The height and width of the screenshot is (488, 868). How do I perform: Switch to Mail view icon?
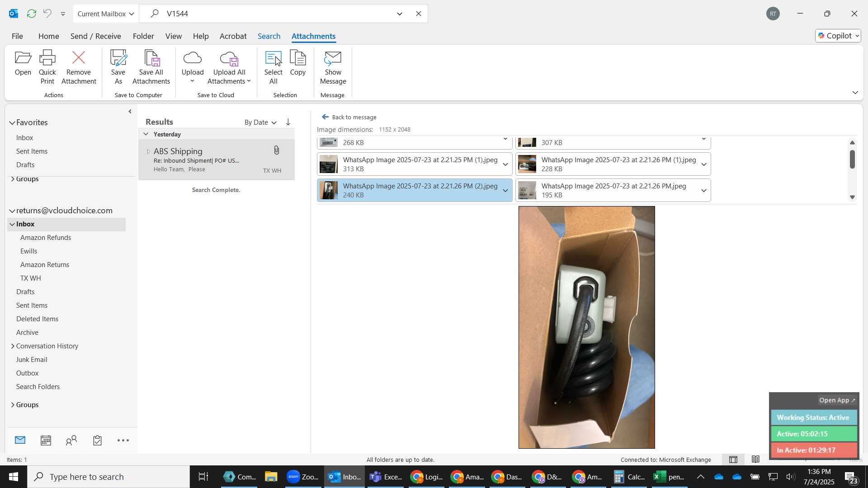pos(20,440)
